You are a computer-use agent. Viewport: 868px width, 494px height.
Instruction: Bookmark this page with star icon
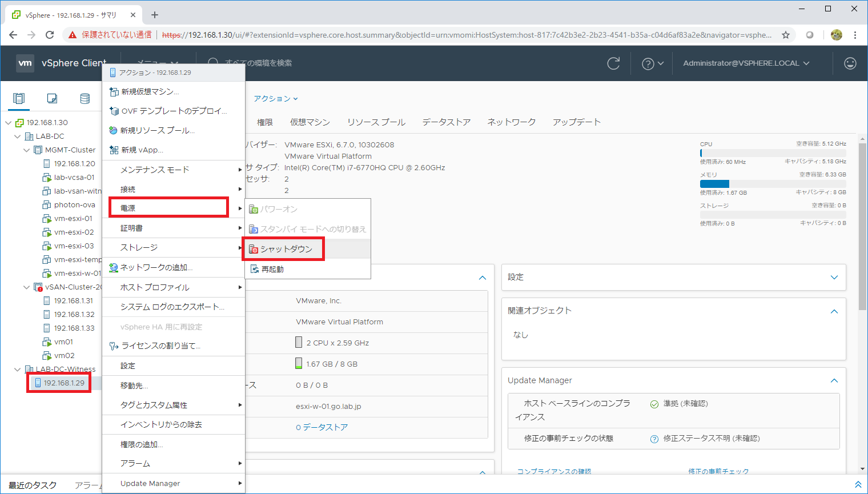click(x=786, y=35)
